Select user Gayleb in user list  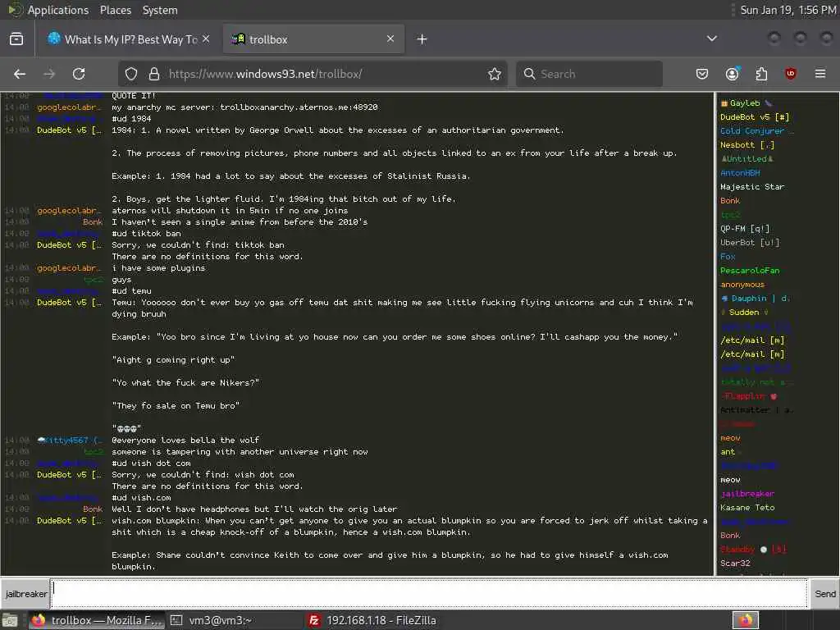(x=745, y=103)
